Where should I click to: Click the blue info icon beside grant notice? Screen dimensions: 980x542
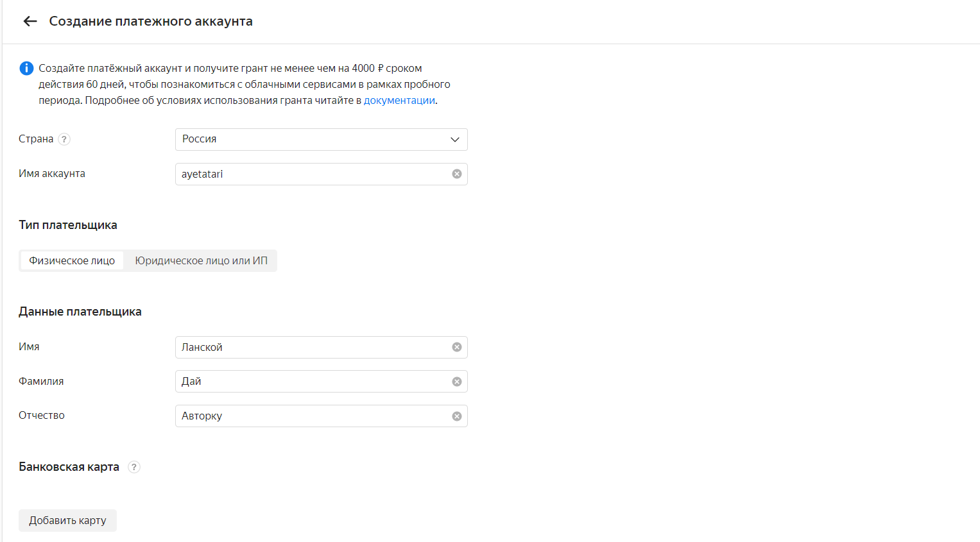pos(26,68)
